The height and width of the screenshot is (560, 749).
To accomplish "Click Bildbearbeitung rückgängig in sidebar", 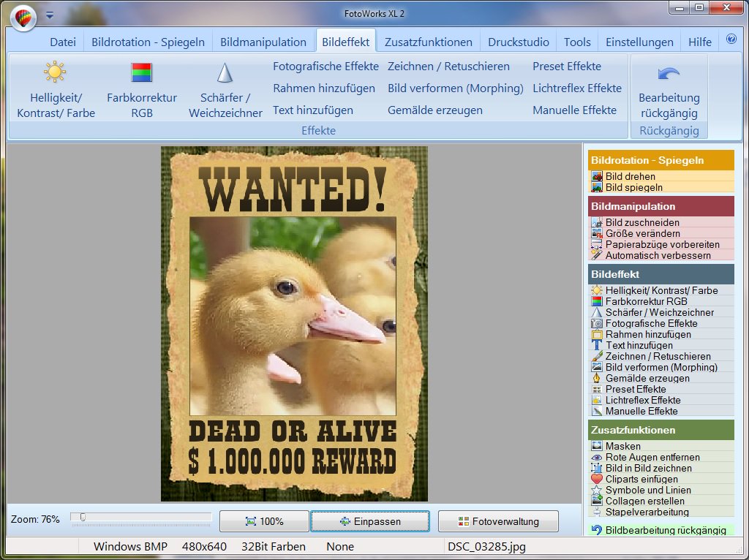I will coord(661,530).
